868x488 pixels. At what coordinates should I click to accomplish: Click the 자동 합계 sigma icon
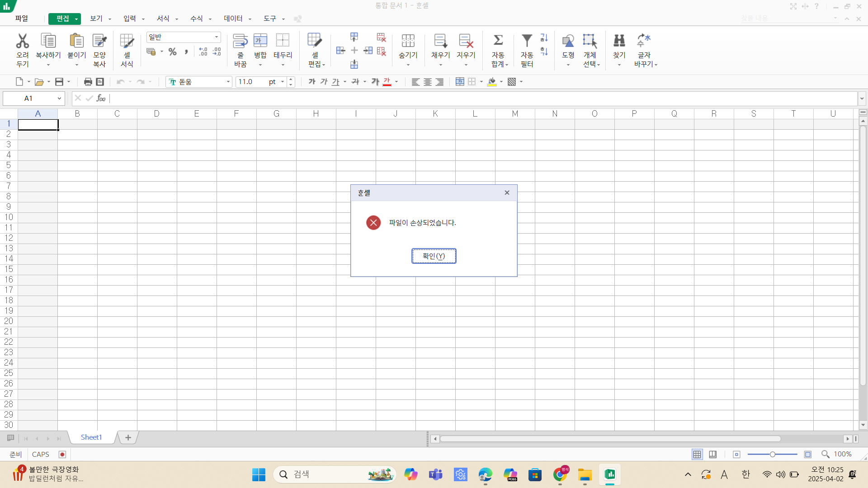[x=498, y=41]
